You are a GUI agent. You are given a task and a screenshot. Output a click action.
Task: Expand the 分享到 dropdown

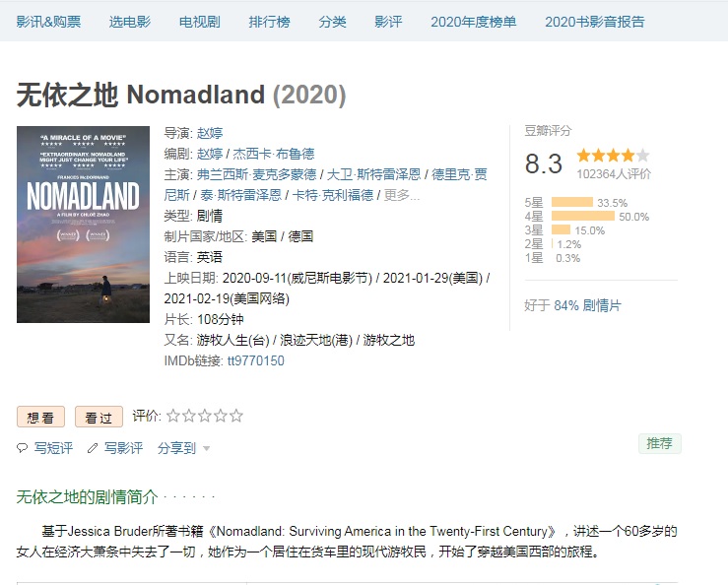click(x=183, y=448)
